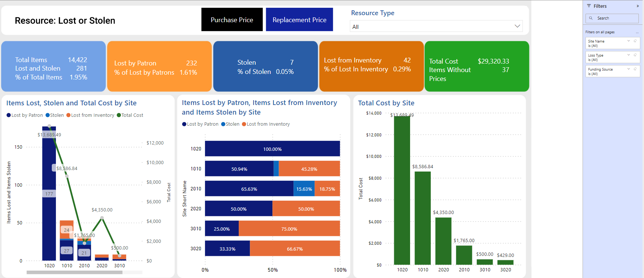Expand the Loss Type filter card
644x278 pixels.
click(x=628, y=55)
